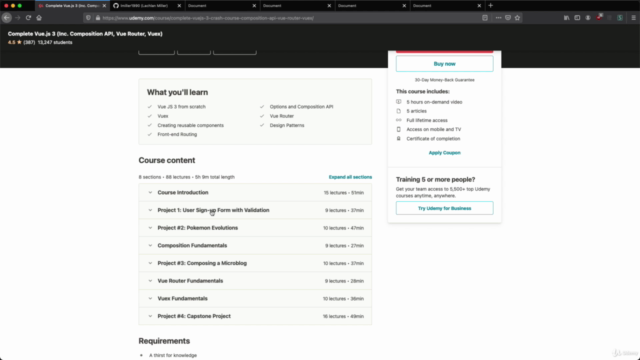640x360 pixels.
Task: Click 'Options and Composition API' learning item
Action: click(x=301, y=107)
